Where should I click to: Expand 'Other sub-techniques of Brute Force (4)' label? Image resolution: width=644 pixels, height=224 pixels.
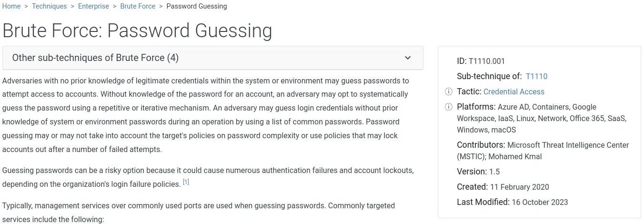(x=95, y=58)
